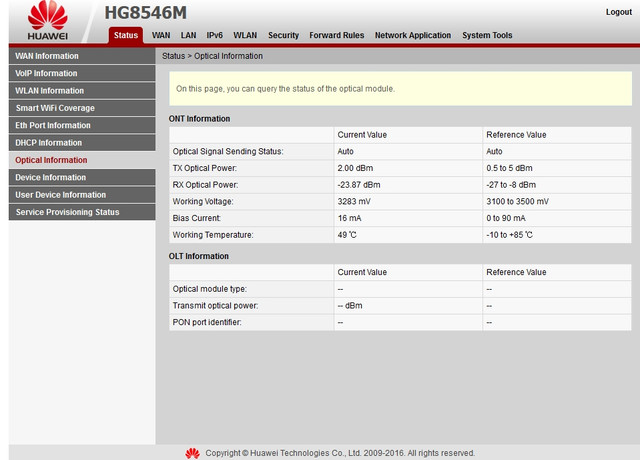The image size is (640, 460).
Task: Click the 'Working Temperature:' label
Action: click(x=213, y=235)
